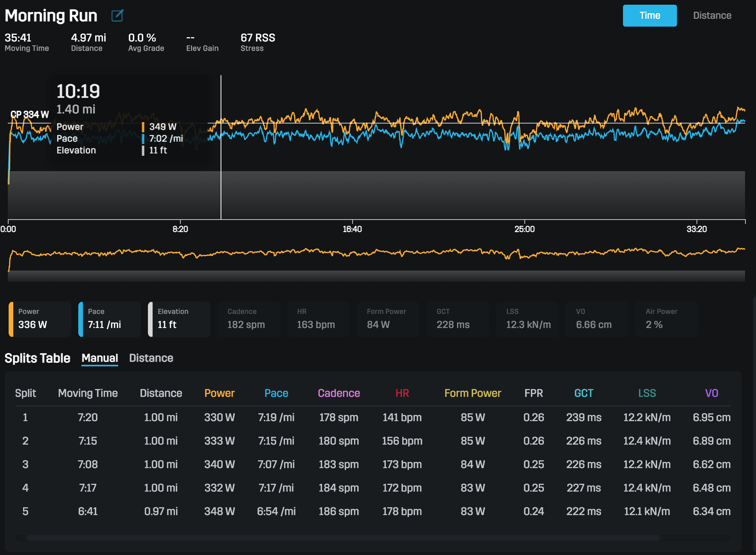Switch splits table to Distance splits
The image size is (756, 555).
point(151,358)
